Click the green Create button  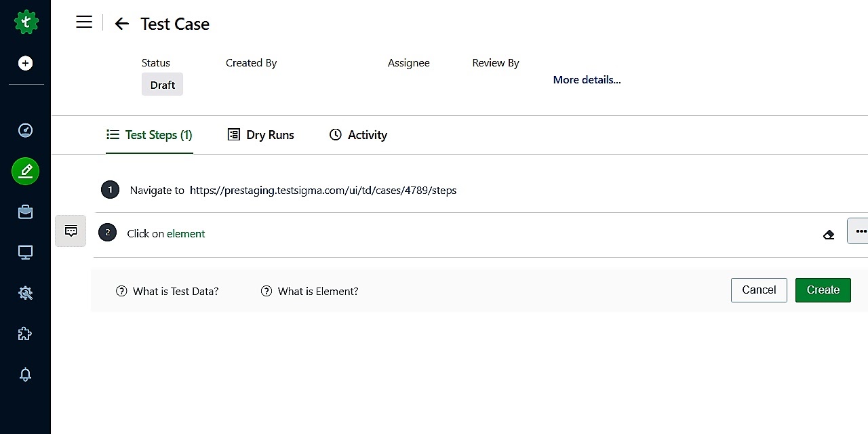(x=823, y=290)
